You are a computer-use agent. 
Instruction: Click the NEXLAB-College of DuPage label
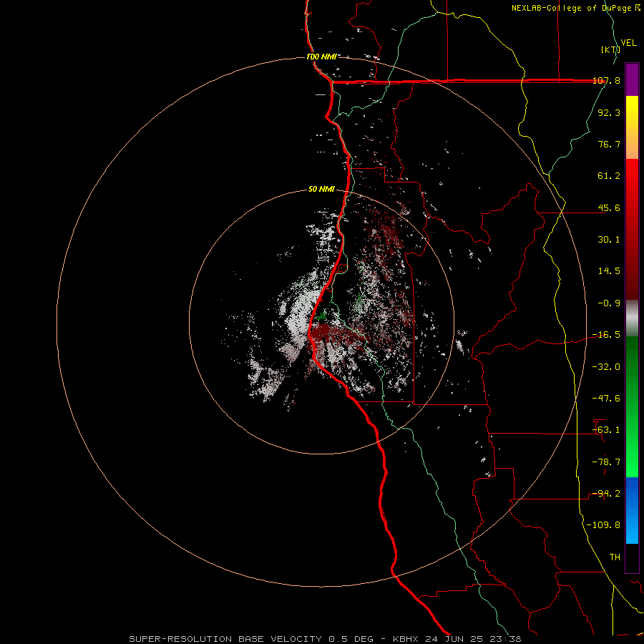click(572, 8)
